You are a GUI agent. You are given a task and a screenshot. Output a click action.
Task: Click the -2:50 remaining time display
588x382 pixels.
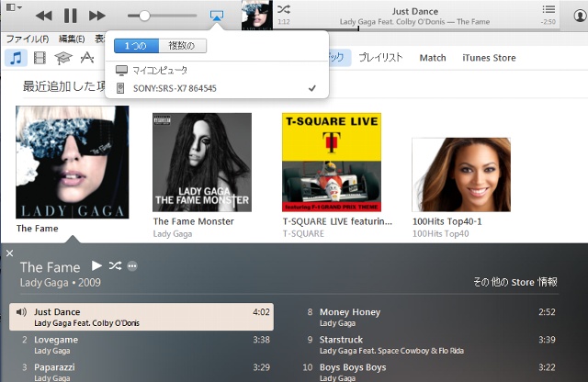pos(548,22)
